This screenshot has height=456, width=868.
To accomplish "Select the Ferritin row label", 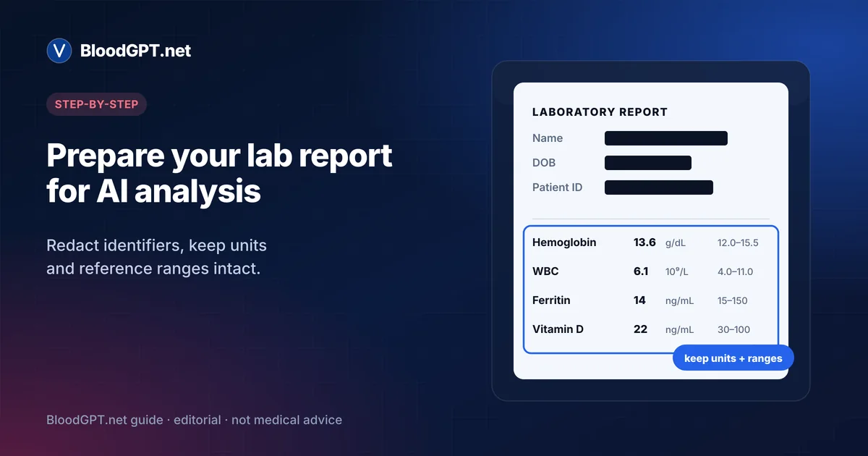I will 551,300.
